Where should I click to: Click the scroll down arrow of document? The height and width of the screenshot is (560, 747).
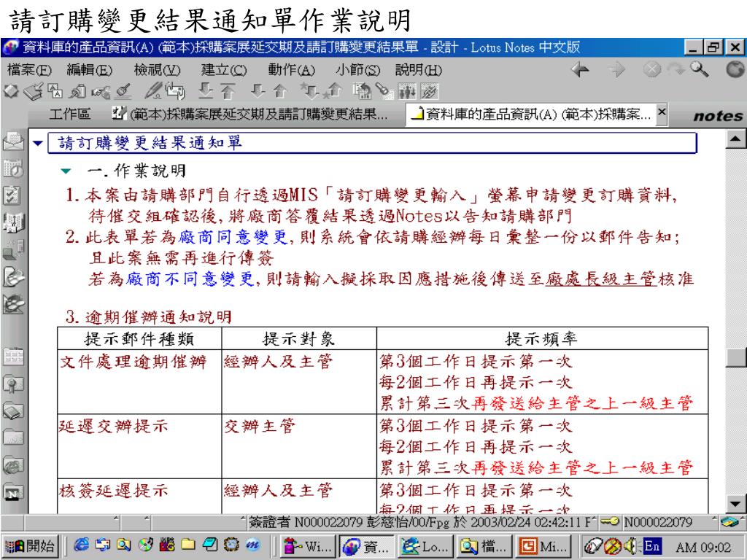click(x=735, y=504)
